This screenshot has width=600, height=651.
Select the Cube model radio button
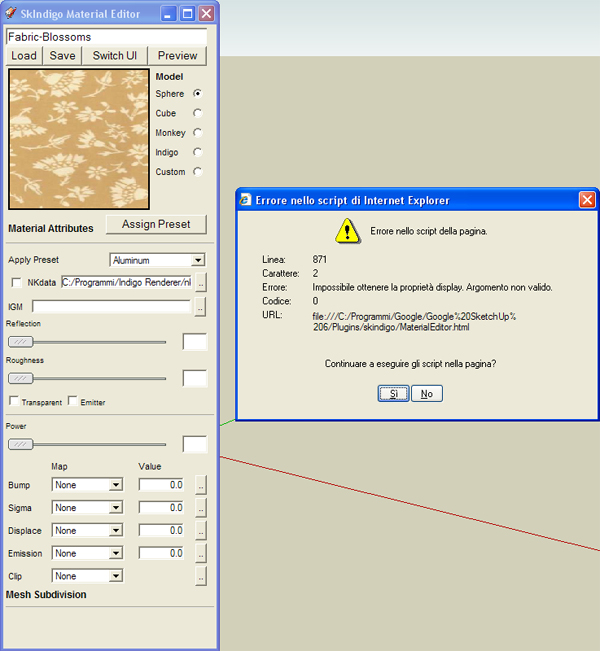click(198, 113)
